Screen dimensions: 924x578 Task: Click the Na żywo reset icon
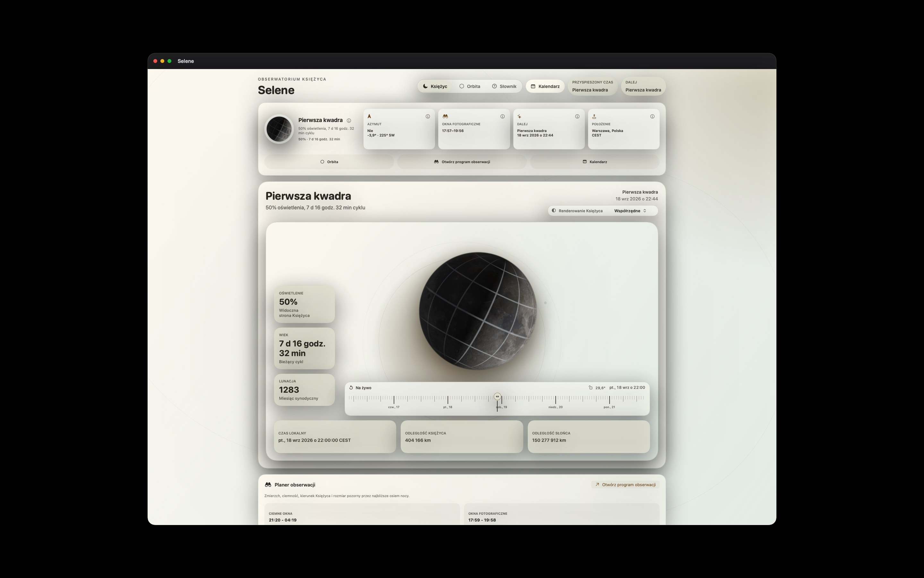click(351, 388)
